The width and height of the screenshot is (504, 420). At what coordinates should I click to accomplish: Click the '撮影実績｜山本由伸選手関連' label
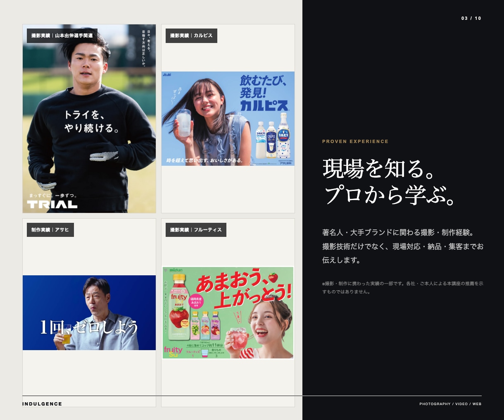[62, 36]
